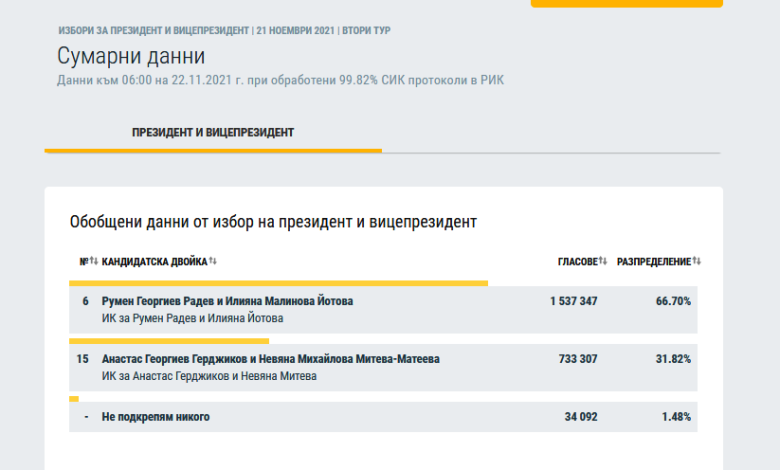Click the yellow bar above Радев row
Viewport: 780px width, 470px height.
click(x=279, y=283)
